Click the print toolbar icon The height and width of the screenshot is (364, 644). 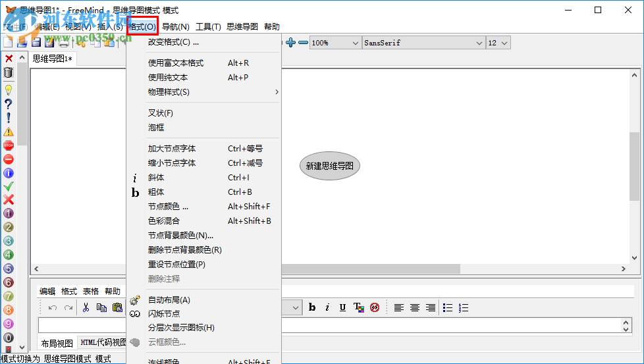pos(64,42)
